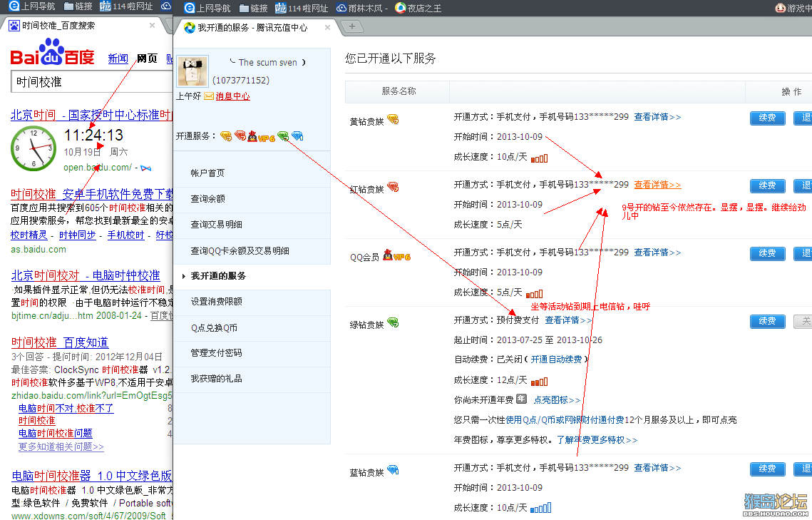Open a new tab with the plus button
The width and height of the screenshot is (812, 520).
pos(351,26)
